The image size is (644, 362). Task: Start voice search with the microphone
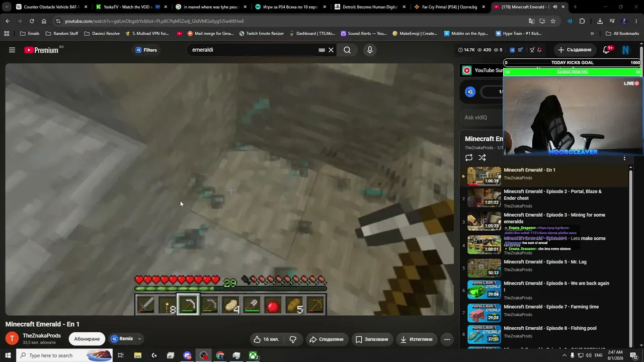click(370, 50)
